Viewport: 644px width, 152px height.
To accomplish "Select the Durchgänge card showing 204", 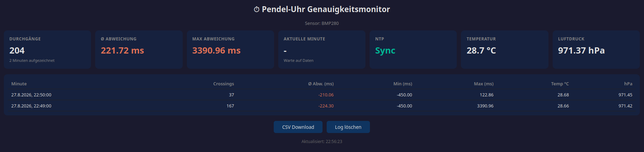I will [x=47, y=49].
